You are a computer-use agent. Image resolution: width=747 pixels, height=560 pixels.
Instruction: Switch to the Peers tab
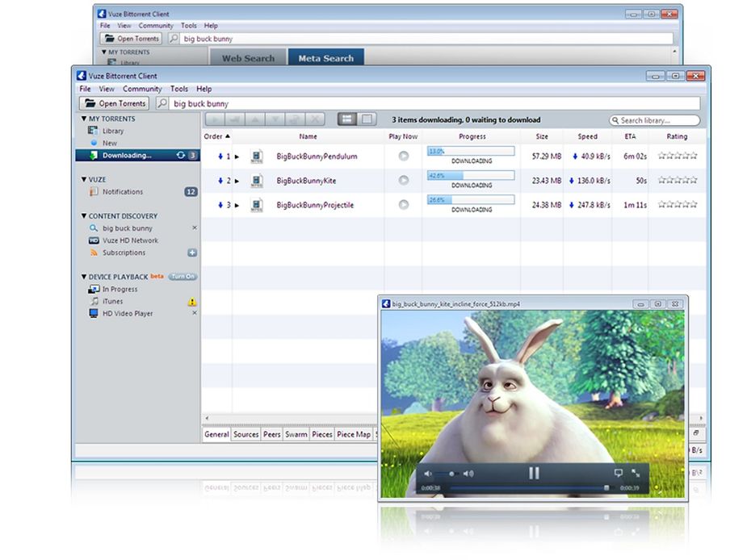pos(271,434)
